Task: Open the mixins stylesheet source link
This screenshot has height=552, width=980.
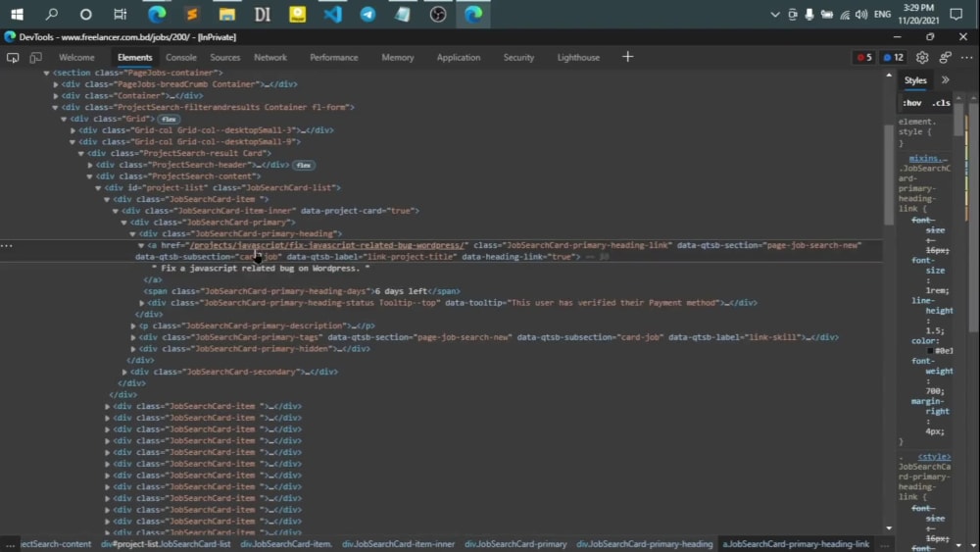Action: click(x=928, y=158)
